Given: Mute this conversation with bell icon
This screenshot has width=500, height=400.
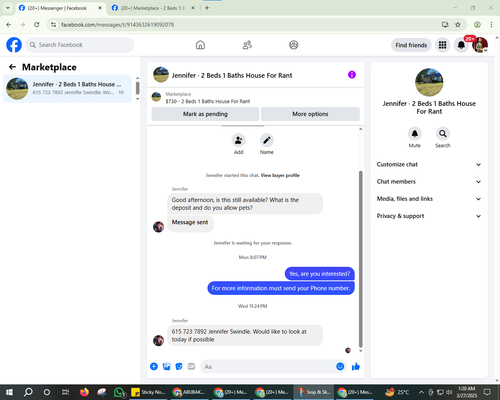Looking at the screenshot, I should (x=415, y=134).
